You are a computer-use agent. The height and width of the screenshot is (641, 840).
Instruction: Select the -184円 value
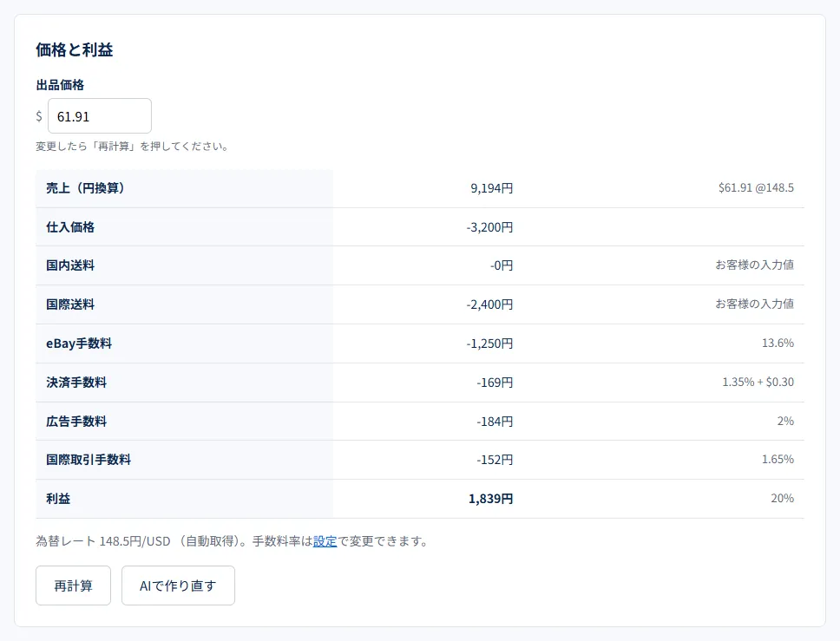click(x=495, y=422)
